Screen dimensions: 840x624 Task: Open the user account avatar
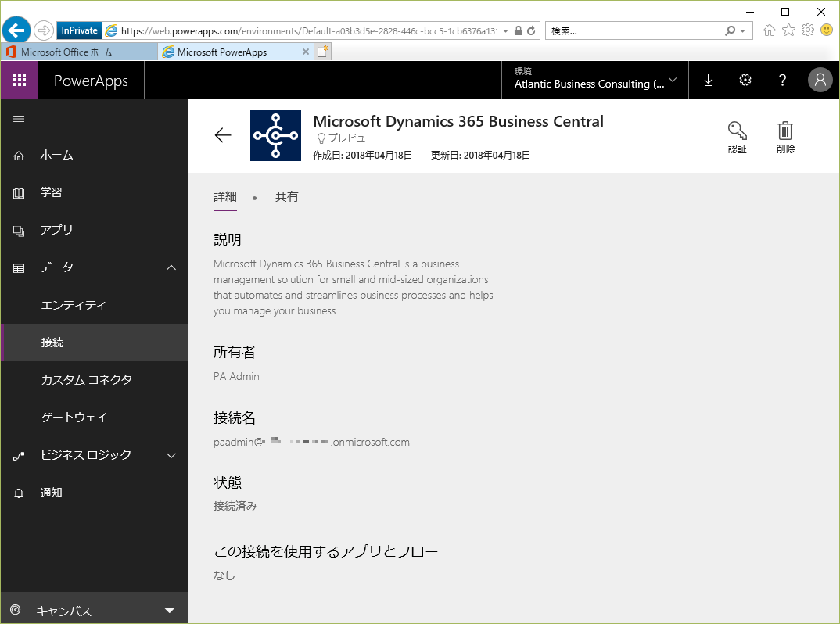point(820,80)
